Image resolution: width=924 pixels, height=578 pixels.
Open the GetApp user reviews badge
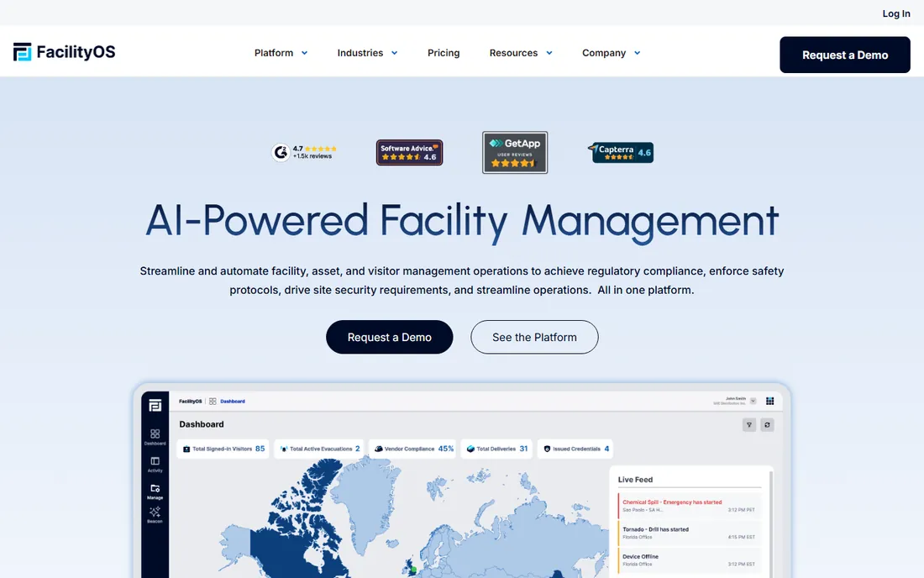[514, 153]
